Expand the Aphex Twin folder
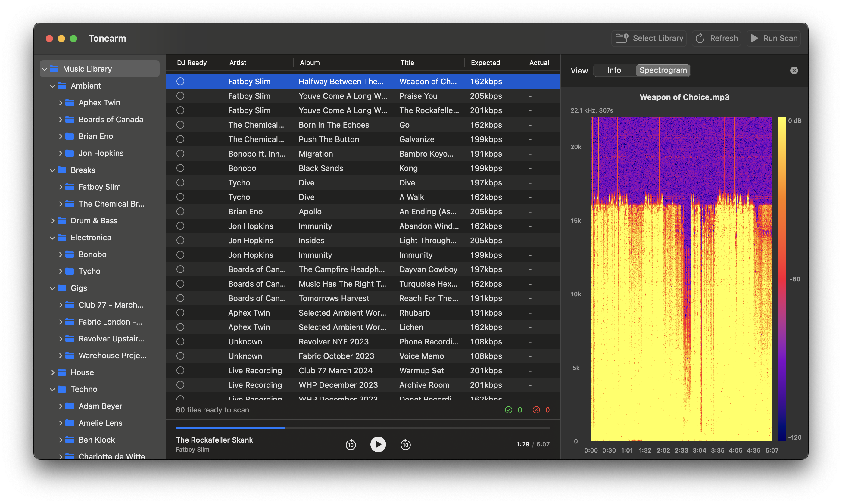The image size is (842, 504). point(61,102)
